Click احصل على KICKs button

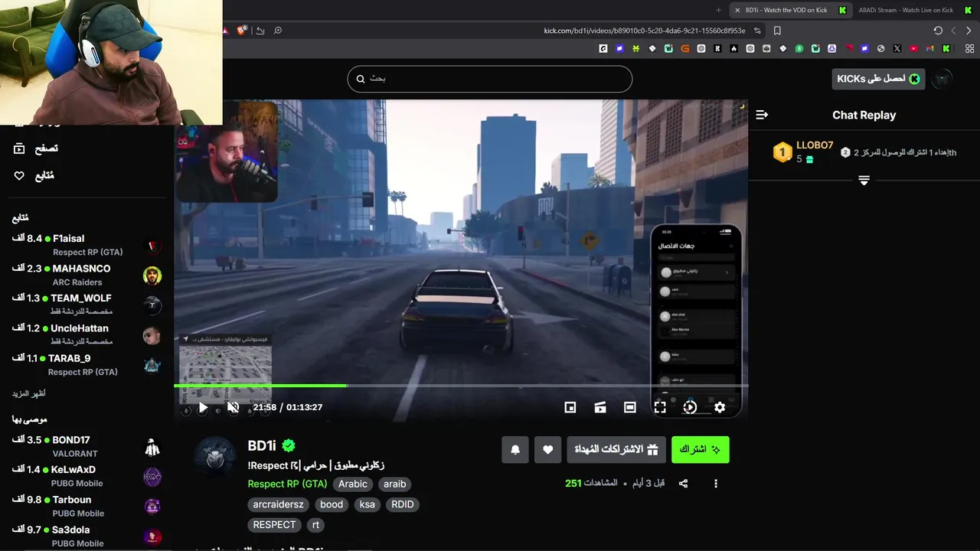[x=878, y=79]
